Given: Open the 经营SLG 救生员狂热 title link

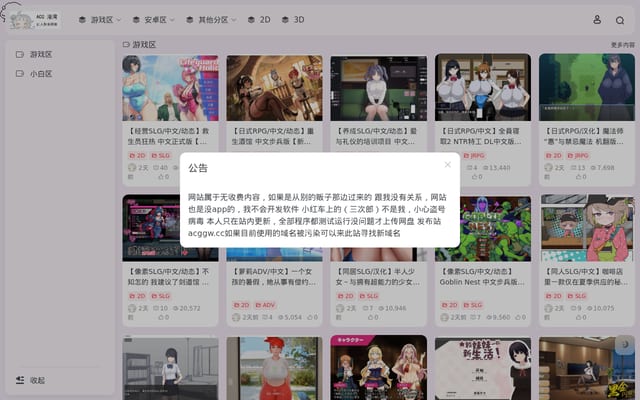Looking at the screenshot, I should [168, 136].
